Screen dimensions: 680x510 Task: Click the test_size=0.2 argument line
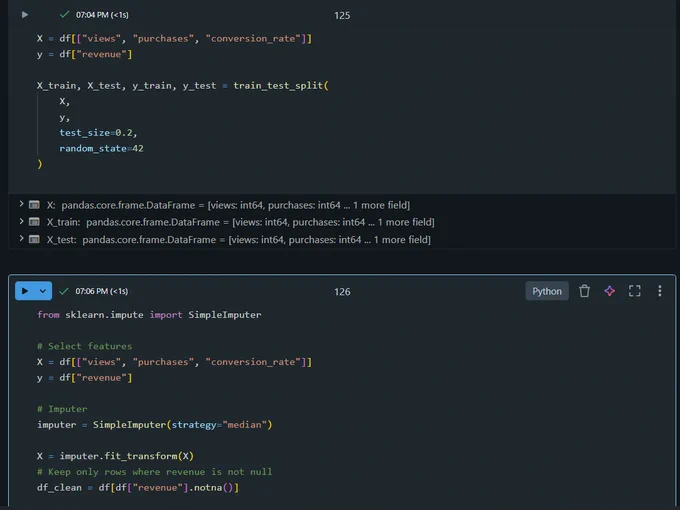point(98,133)
